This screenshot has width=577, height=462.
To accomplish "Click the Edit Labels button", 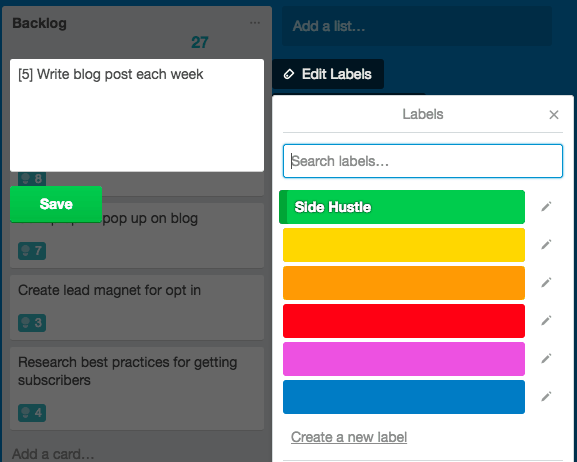I will [x=328, y=74].
